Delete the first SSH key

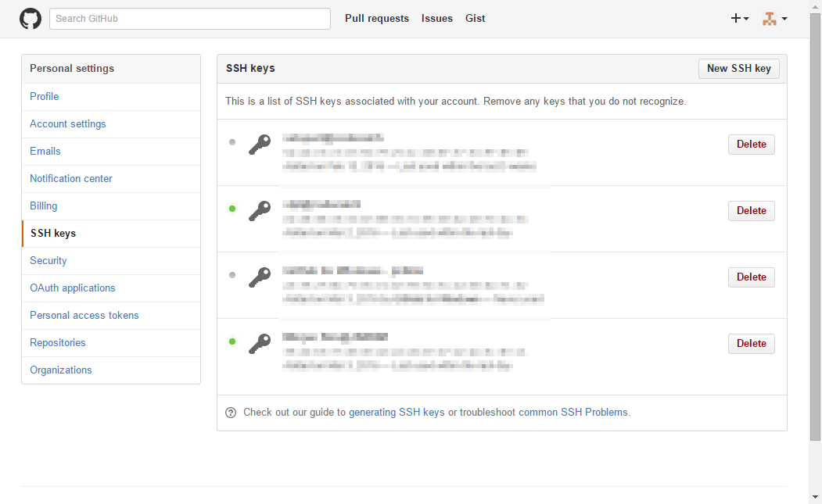[751, 144]
